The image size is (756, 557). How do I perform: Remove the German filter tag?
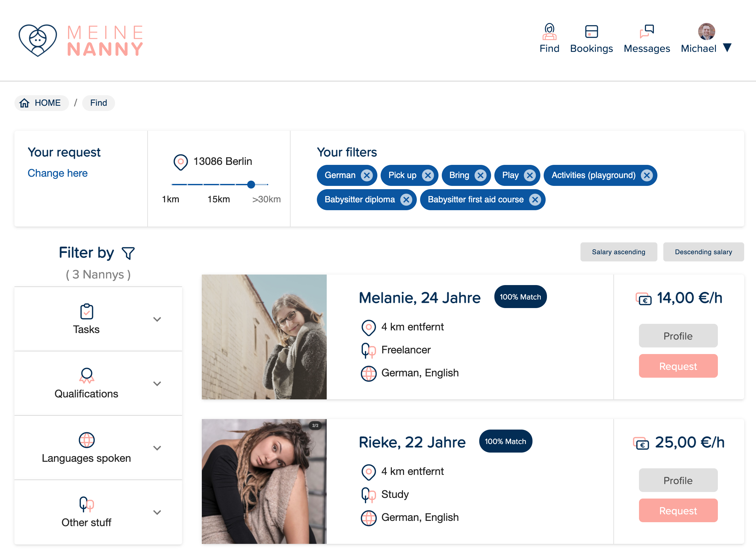[367, 175]
